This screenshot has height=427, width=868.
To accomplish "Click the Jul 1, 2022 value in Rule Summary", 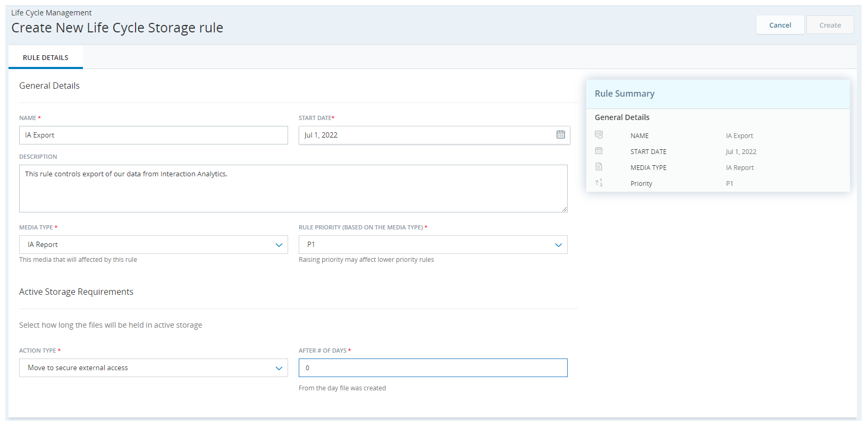I will [741, 151].
